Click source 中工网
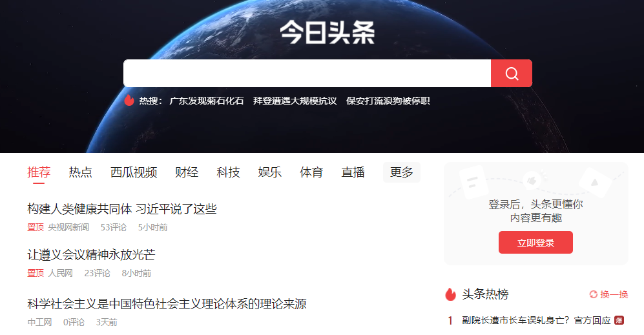The image size is (644, 335). point(39,322)
